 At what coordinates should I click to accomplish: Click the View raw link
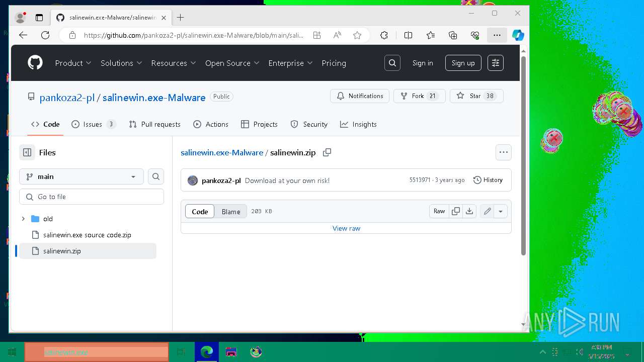[x=346, y=228]
